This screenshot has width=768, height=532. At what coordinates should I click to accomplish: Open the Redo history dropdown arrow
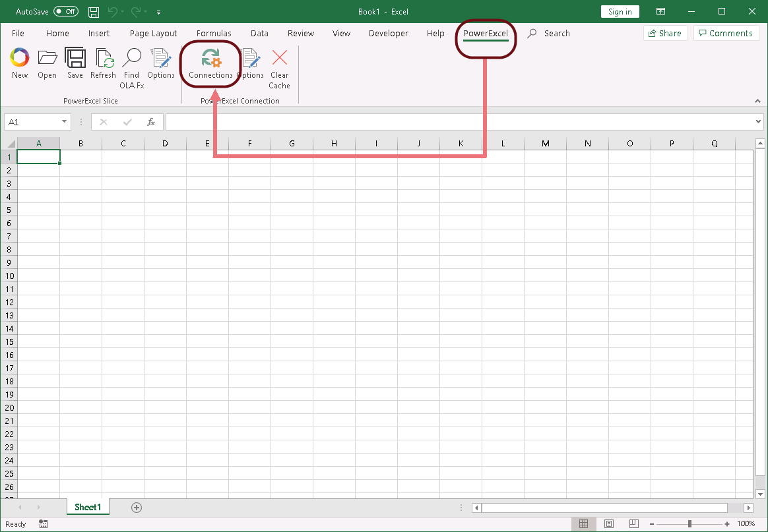[146, 12]
